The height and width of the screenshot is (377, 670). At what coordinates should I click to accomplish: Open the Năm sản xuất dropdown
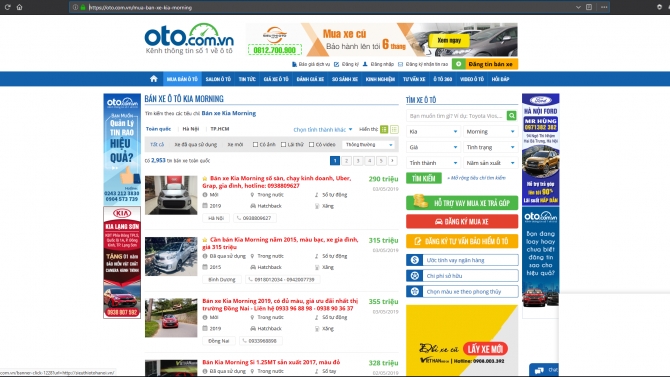click(x=490, y=163)
